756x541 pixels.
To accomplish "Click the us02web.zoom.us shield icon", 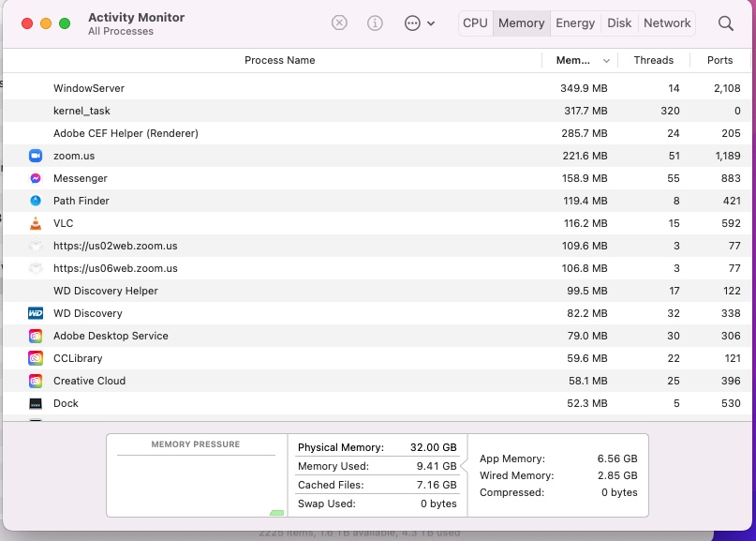I will pyautogui.click(x=36, y=247).
